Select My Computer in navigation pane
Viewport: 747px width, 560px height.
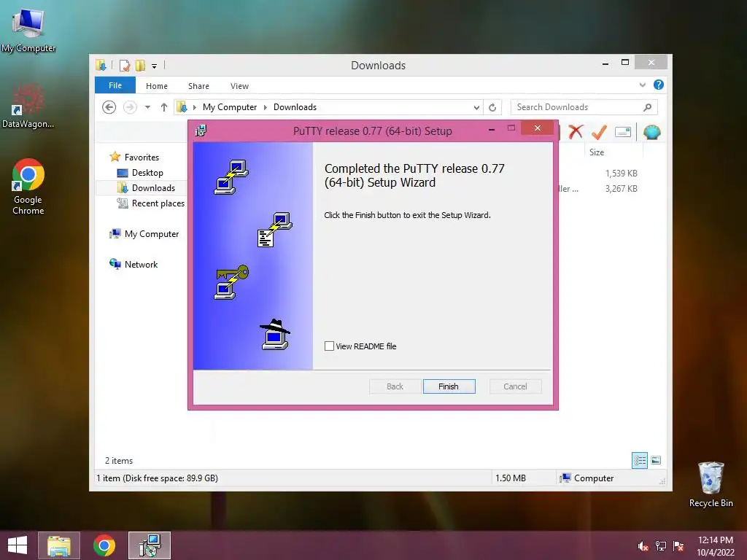point(152,234)
